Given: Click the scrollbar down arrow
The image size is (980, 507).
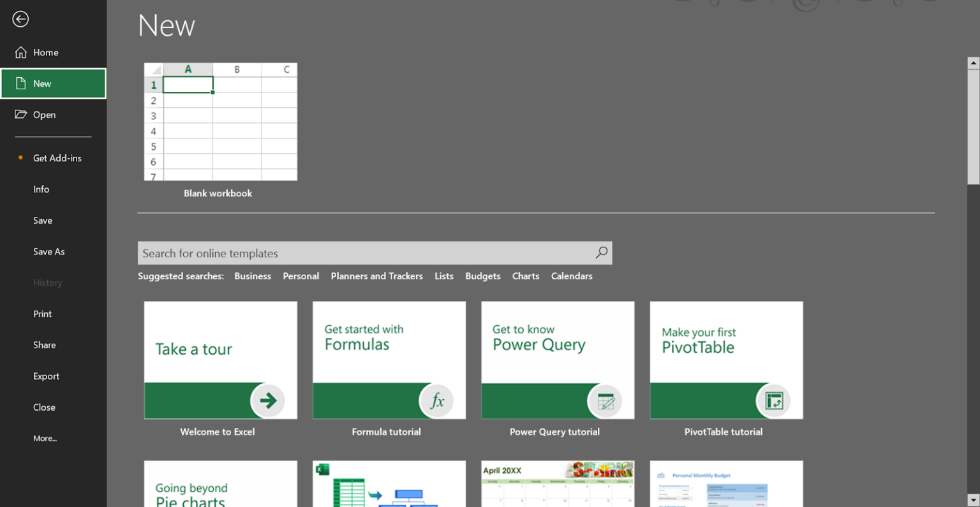Looking at the screenshot, I should click(974, 501).
